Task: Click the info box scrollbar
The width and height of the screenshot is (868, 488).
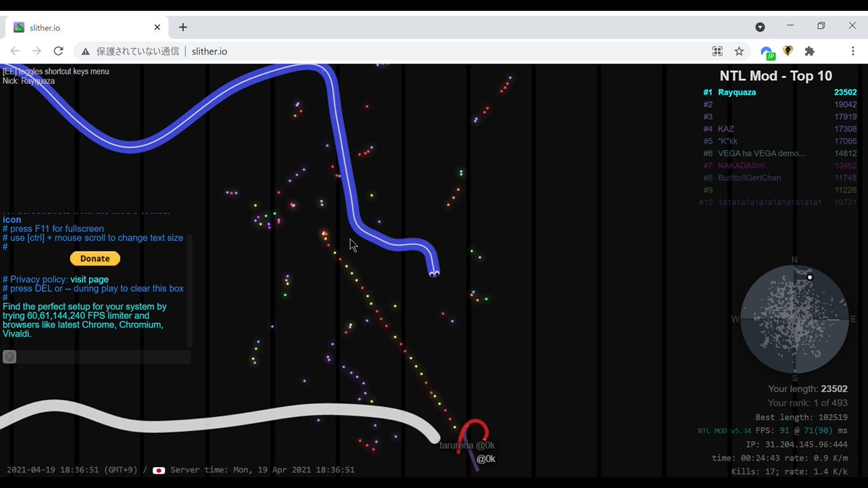Action: 190,289
